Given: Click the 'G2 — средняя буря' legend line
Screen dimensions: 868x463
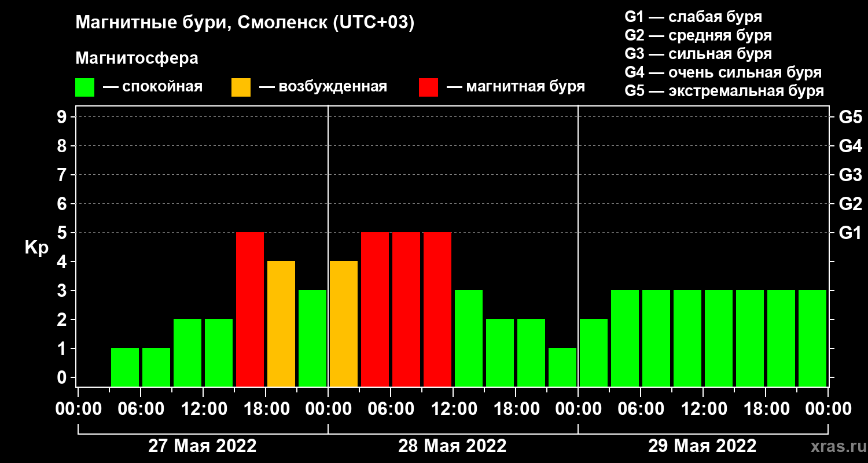Looking at the screenshot, I should [x=698, y=35].
